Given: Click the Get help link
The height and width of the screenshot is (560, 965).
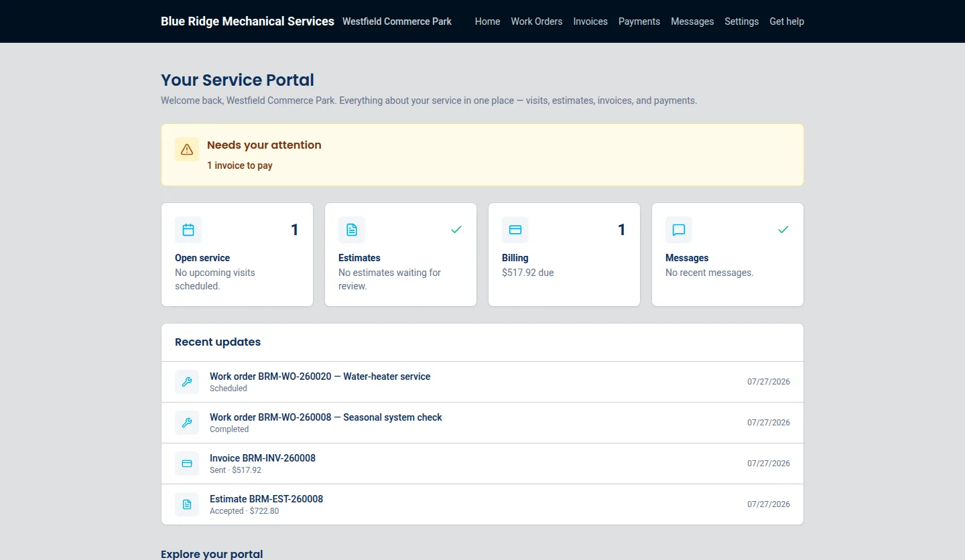Looking at the screenshot, I should pos(787,21).
